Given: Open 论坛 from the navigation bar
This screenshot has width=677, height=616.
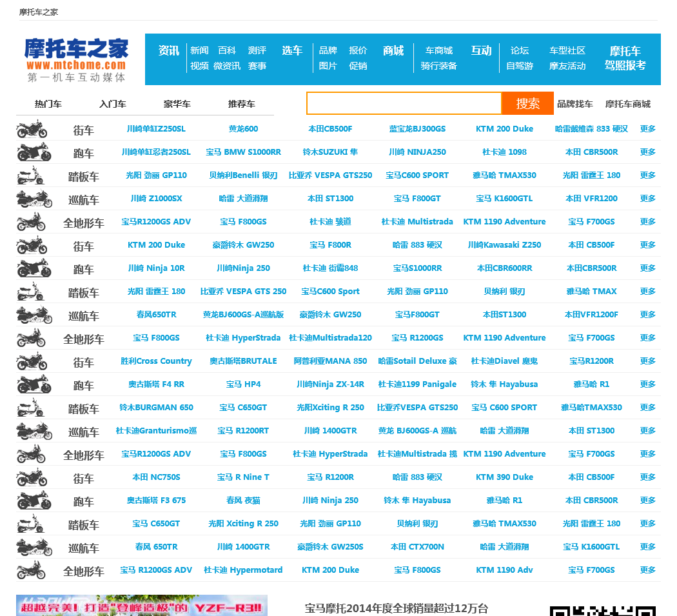Looking at the screenshot, I should pos(520,50).
